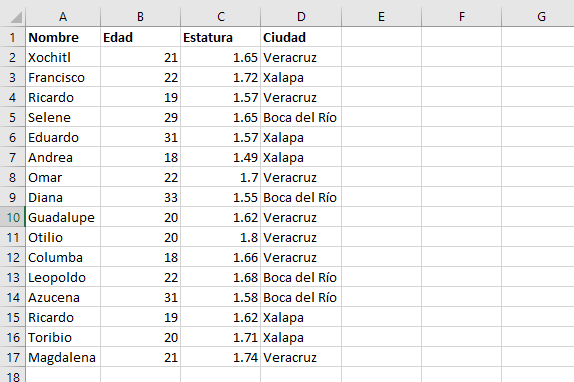Image resolution: width=574 pixels, height=382 pixels.
Task: Select column A header
Action: click(63, 17)
